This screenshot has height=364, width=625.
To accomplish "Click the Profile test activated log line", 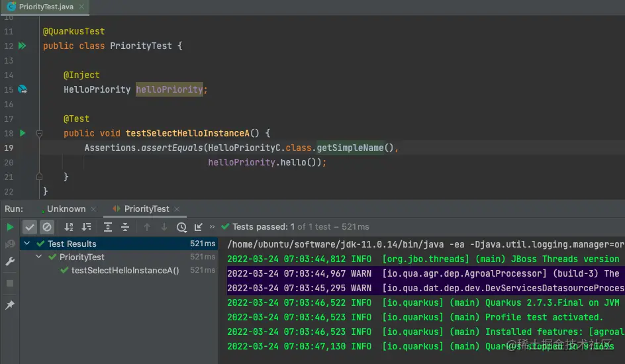I will [x=415, y=318].
